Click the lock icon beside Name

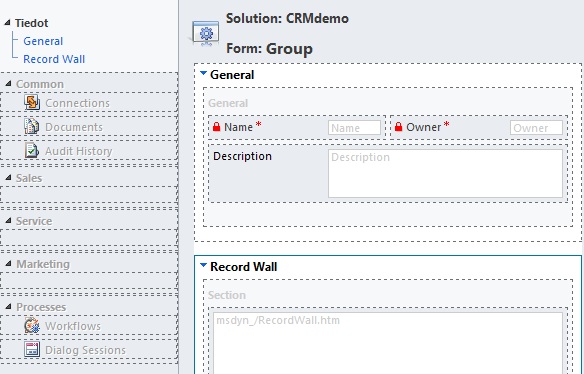click(216, 127)
